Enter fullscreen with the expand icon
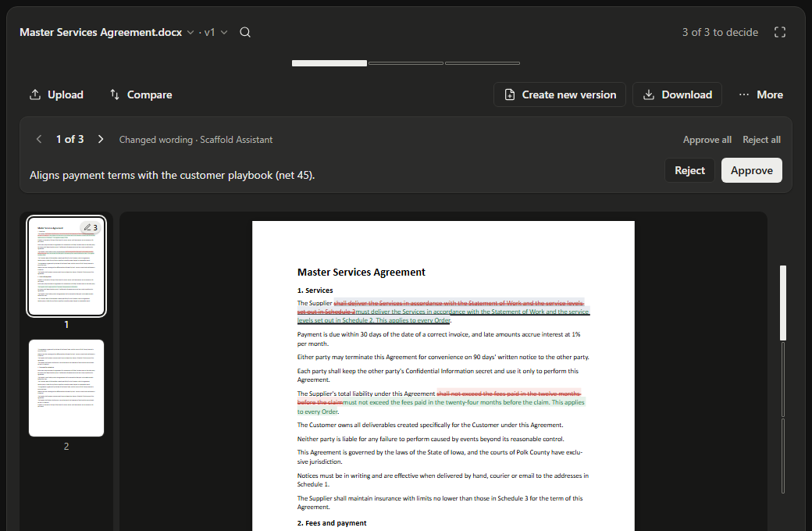Screen dimensions: 812x531 tap(780, 32)
